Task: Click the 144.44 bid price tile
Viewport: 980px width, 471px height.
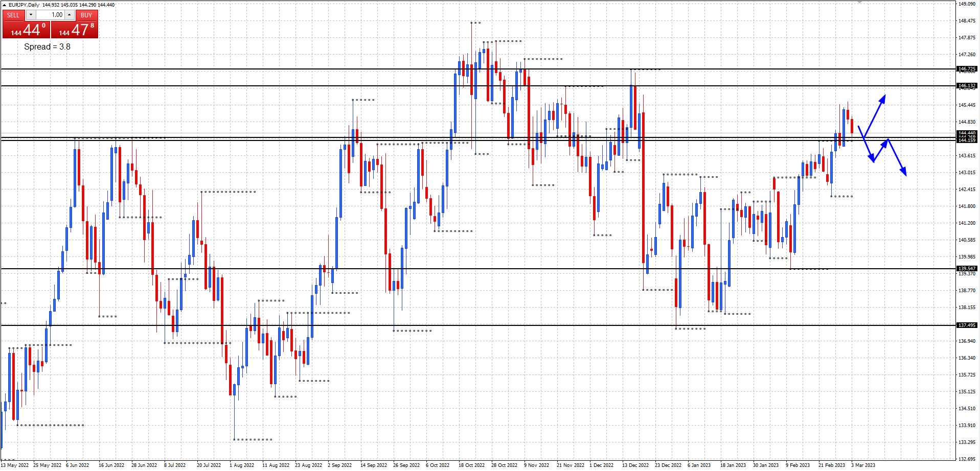Action: 26,30
